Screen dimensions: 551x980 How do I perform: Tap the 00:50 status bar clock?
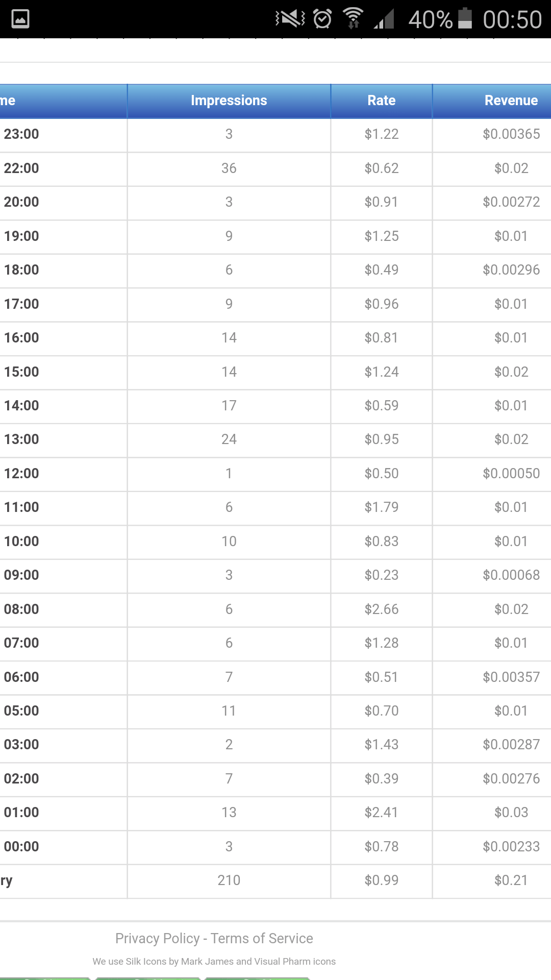pyautogui.click(x=512, y=19)
